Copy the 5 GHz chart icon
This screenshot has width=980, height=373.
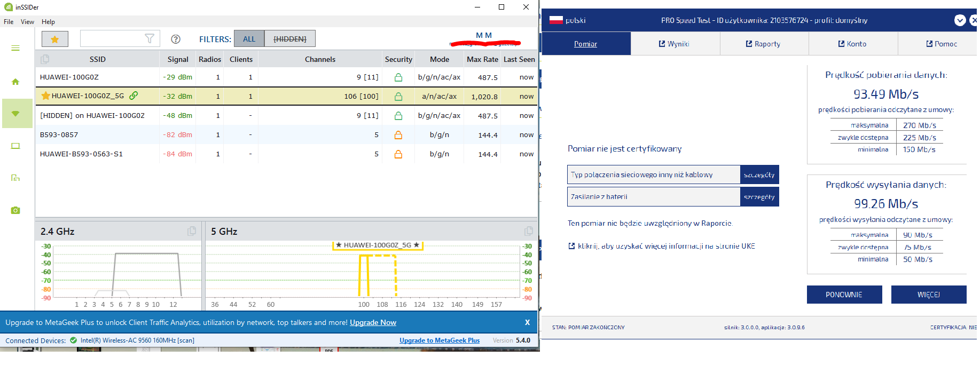529,231
